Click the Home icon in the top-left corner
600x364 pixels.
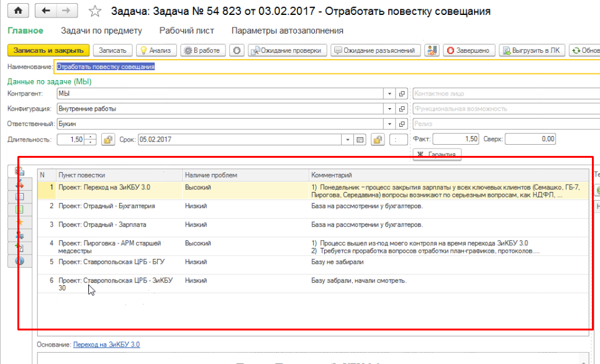[x=19, y=11]
